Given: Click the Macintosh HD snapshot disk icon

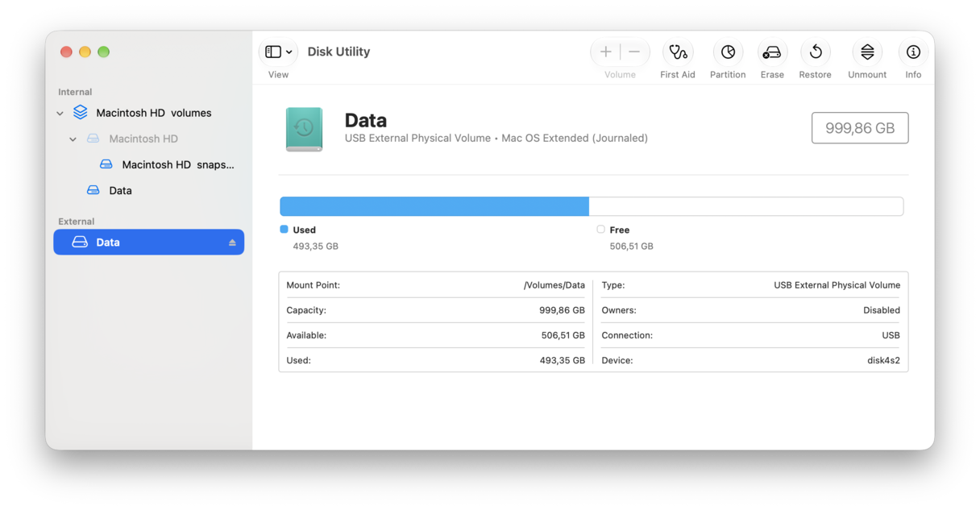Looking at the screenshot, I should click(x=106, y=164).
